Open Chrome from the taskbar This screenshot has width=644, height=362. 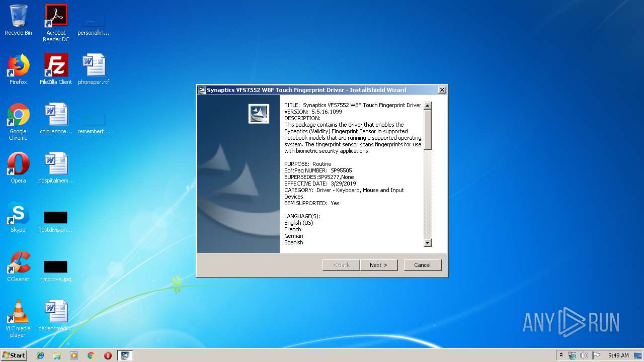click(x=91, y=355)
